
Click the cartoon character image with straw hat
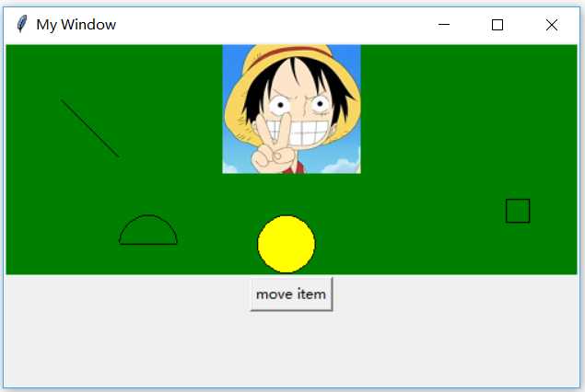click(291, 110)
